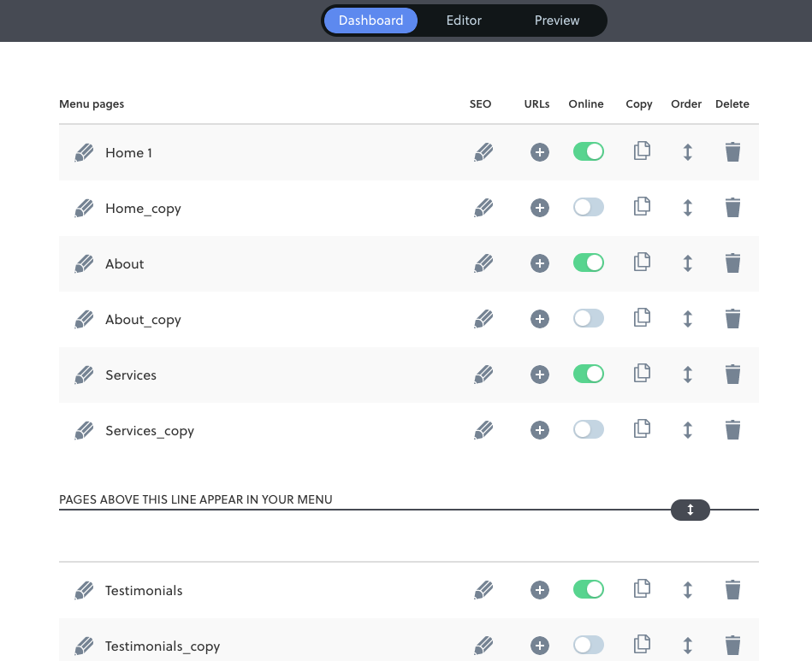Delete the Services page
The width and height of the screenshot is (812, 661).
[x=732, y=375]
